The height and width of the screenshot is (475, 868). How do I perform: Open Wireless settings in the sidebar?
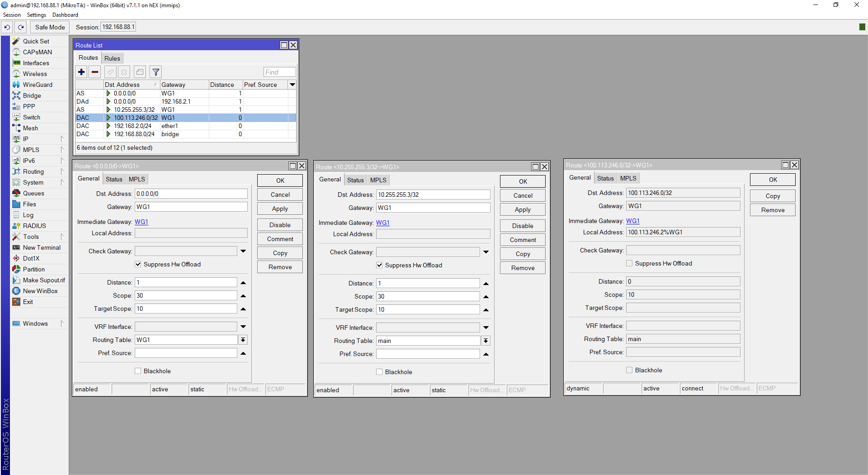point(35,74)
